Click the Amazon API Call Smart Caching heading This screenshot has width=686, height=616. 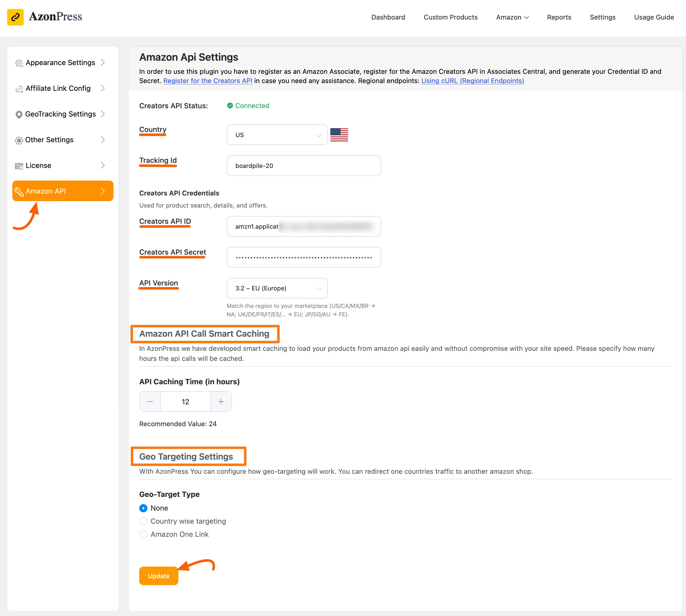coord(204,334)
